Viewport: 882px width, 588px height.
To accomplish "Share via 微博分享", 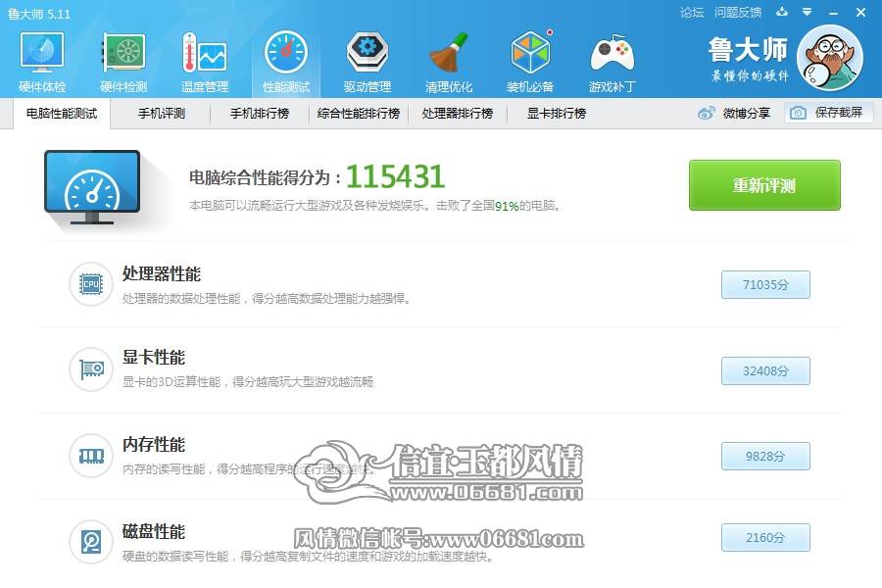I will point(734,113).
